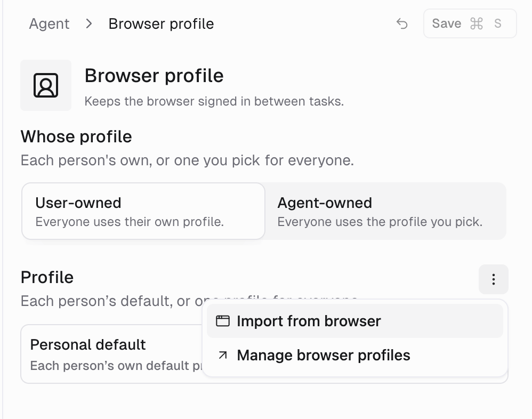The image size is (532, 419).
Task: Select the User-owned option
Action: pos(143,211)
